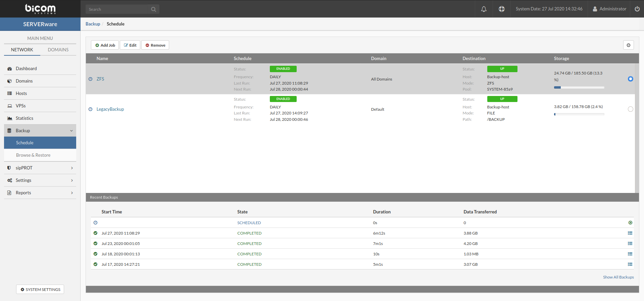Viewport: 644px width, 301px height.
Task: Open Browse & Restore menu item
Action: coord(33,155)
